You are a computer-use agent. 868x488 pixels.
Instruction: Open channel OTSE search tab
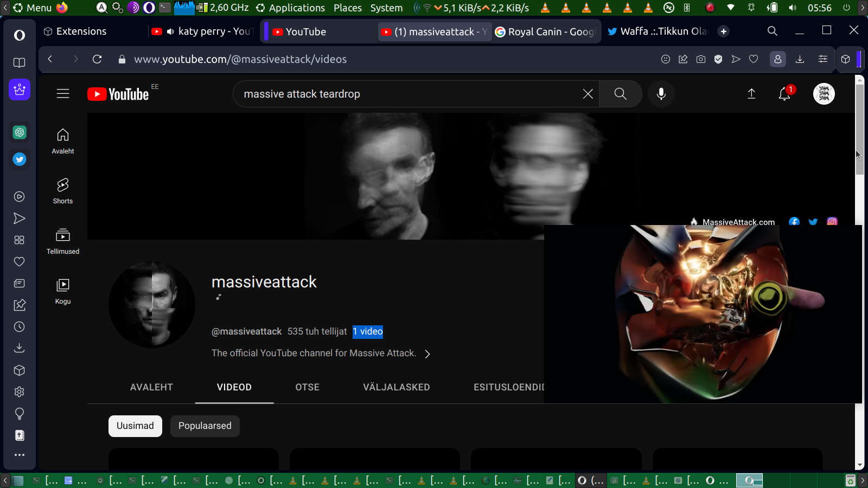click(x=308, y=387)
